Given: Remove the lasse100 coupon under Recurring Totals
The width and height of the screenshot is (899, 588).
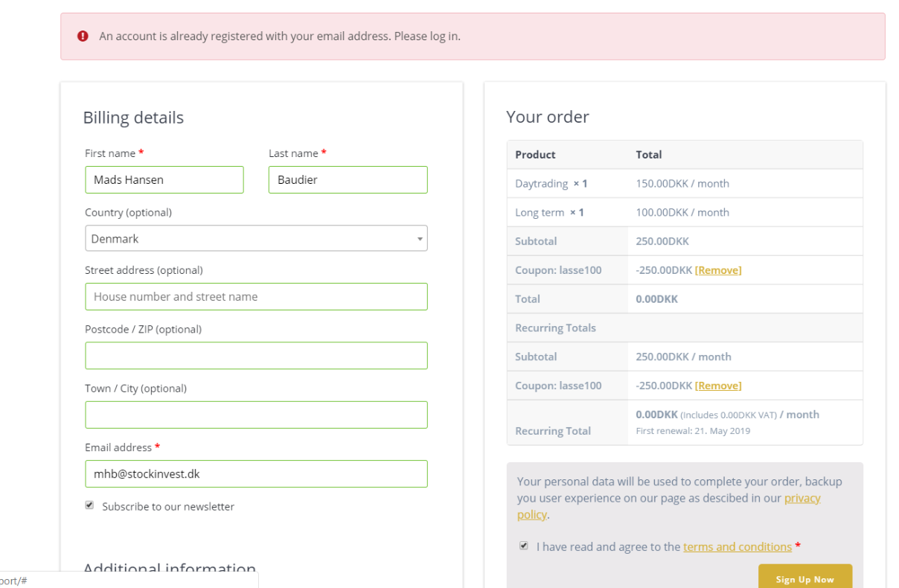Looking at the screenshot, I should pyautogui.click(x=717, y=386).
